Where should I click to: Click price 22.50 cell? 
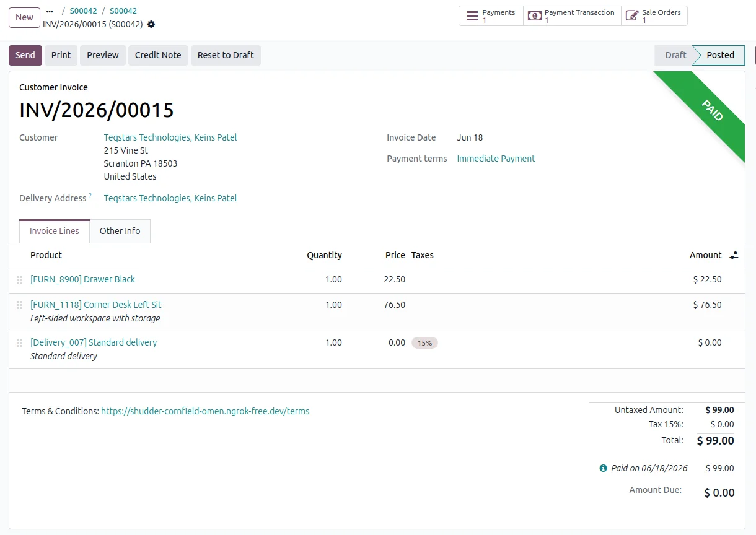[x=394, y=279]
